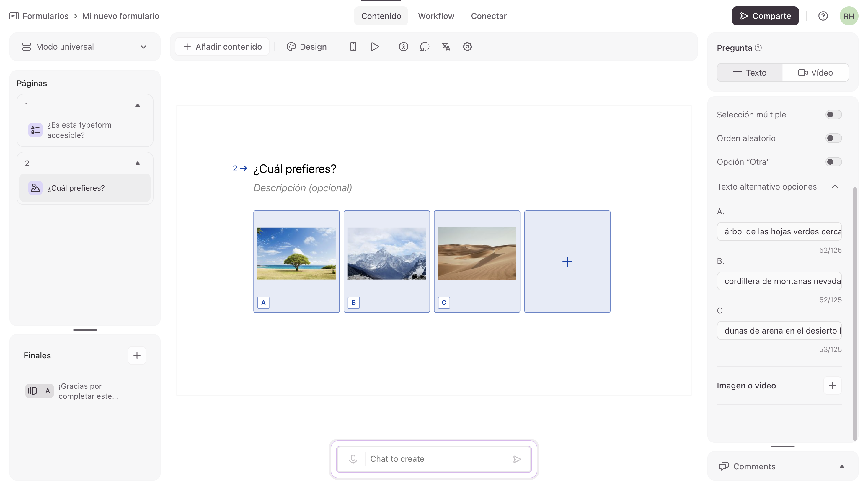868x490 pixels.
Task: Open mobile preview icon in toolbar
Action: coord(353,47)
